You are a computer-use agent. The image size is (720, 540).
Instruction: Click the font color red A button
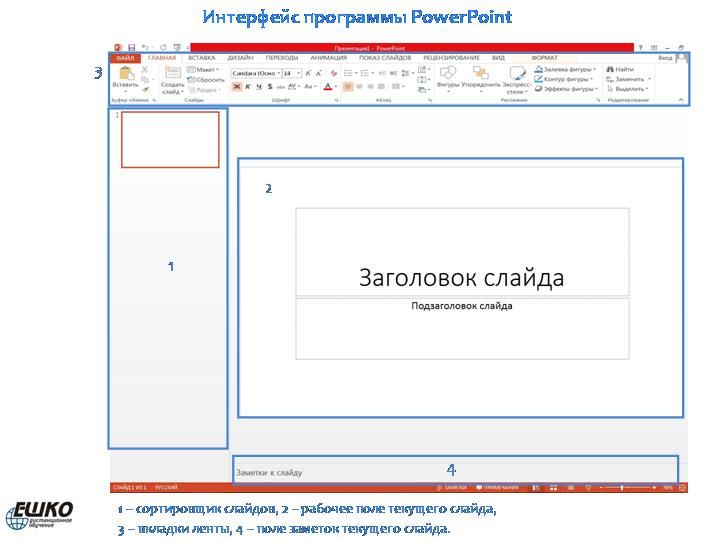click(x=327, y=86)
